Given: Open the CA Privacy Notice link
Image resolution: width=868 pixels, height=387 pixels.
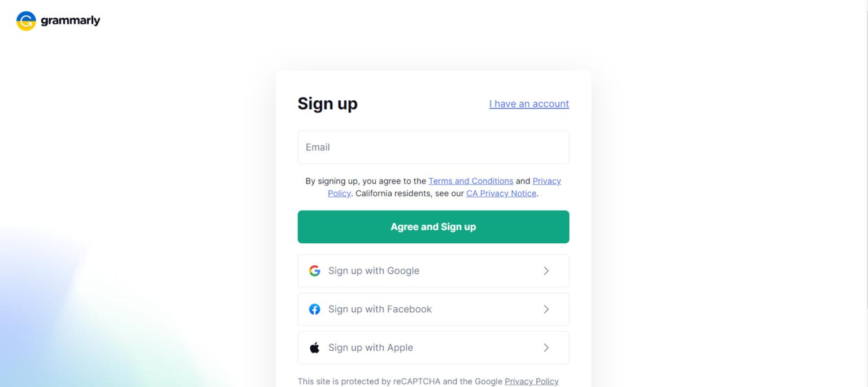Looking at the screenshot, I should 501,193.
